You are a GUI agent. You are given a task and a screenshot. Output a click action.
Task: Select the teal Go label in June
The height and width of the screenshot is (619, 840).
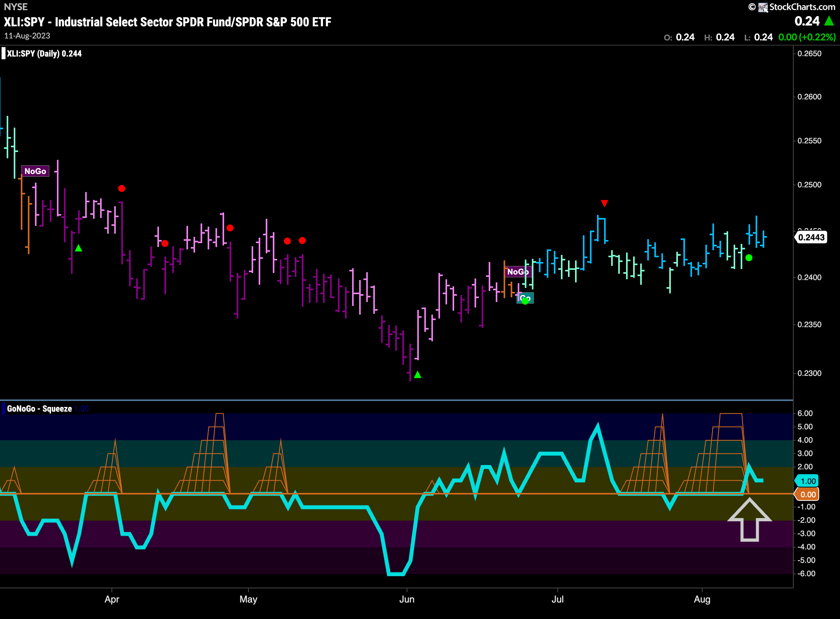pyautogui.click(x=525, y=298)
